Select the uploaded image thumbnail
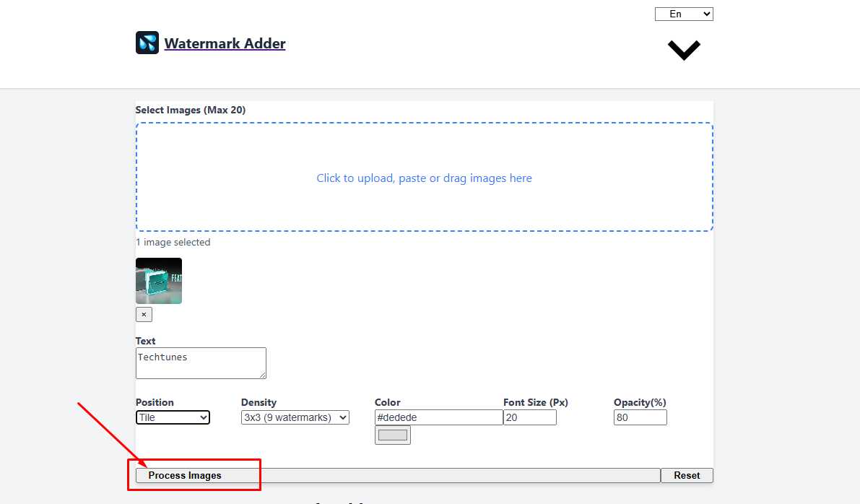860x504 pixels. pyautogui.click(x=159, y=281)
